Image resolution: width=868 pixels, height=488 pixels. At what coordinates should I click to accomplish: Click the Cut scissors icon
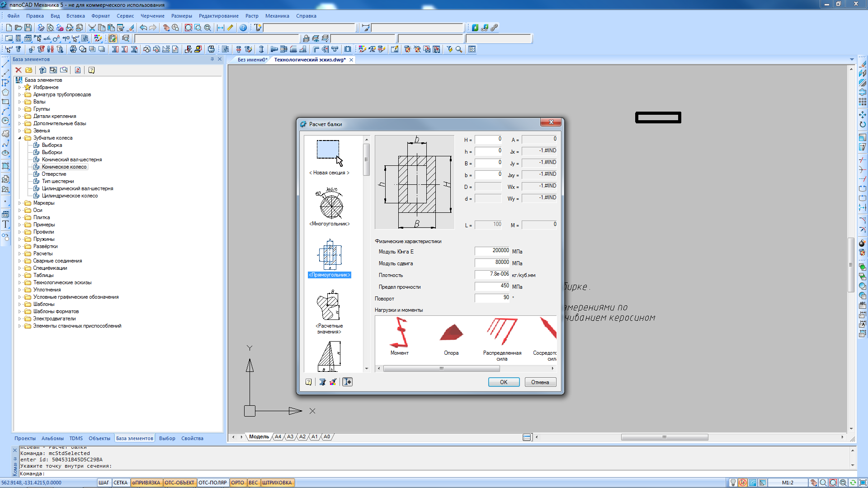tap(92, 28)
